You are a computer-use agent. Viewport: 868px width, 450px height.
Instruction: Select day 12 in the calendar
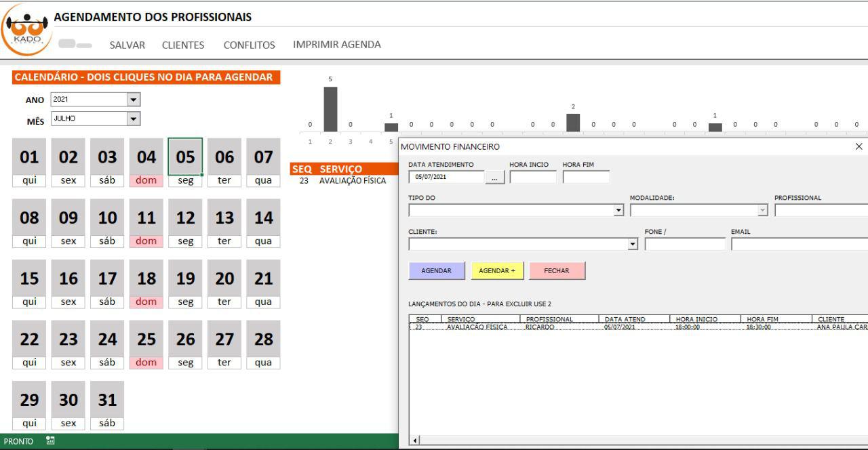coord(185,218)
